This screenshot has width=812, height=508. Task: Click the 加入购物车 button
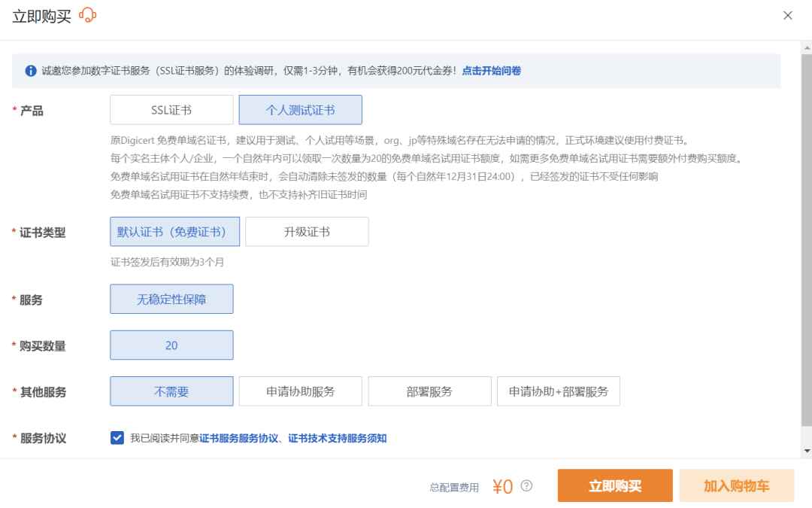tap(736, 486)
